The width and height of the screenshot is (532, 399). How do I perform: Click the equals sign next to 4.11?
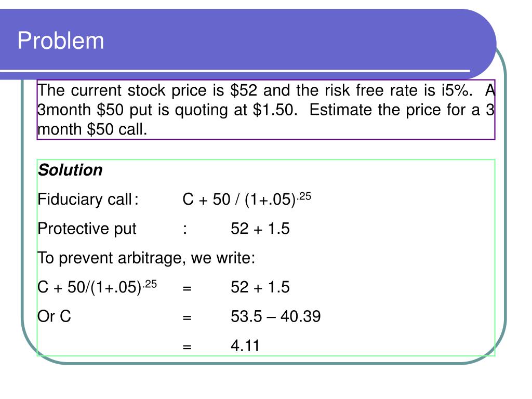(x=187, y=347)
